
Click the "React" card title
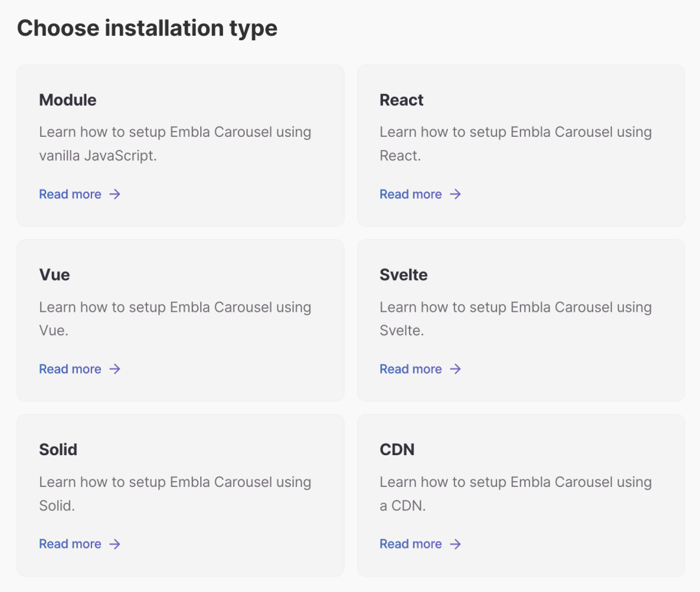[401, 100]
